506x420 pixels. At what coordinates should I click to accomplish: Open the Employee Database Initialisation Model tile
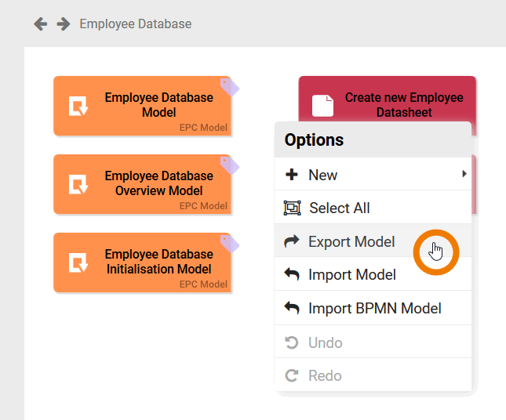[142, 262]
